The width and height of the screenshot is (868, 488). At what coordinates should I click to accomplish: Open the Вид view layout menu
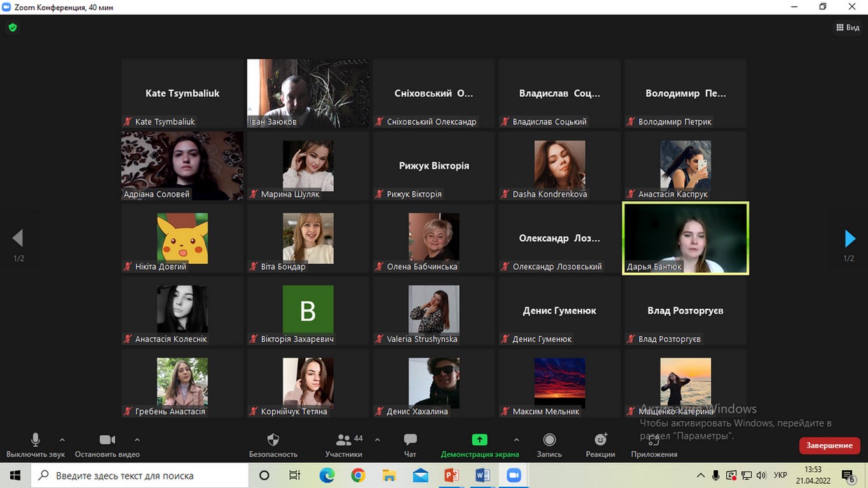coord(848,27)
